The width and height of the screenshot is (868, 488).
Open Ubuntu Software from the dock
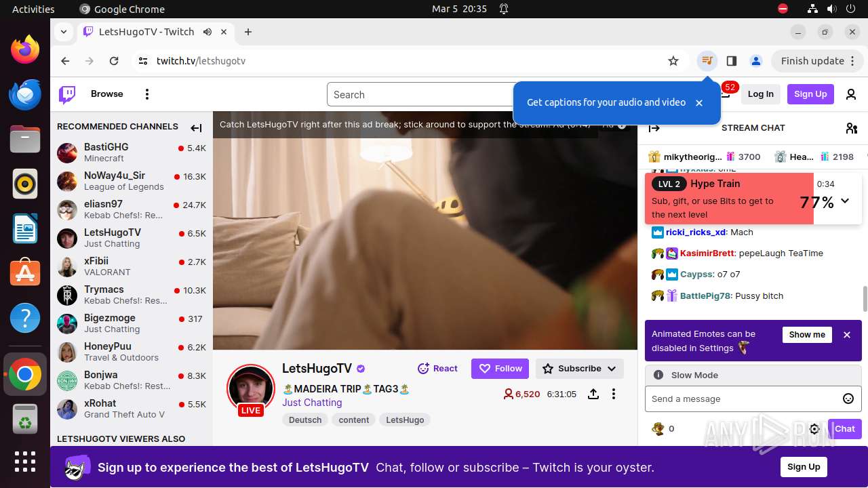(x=25, y=272)
